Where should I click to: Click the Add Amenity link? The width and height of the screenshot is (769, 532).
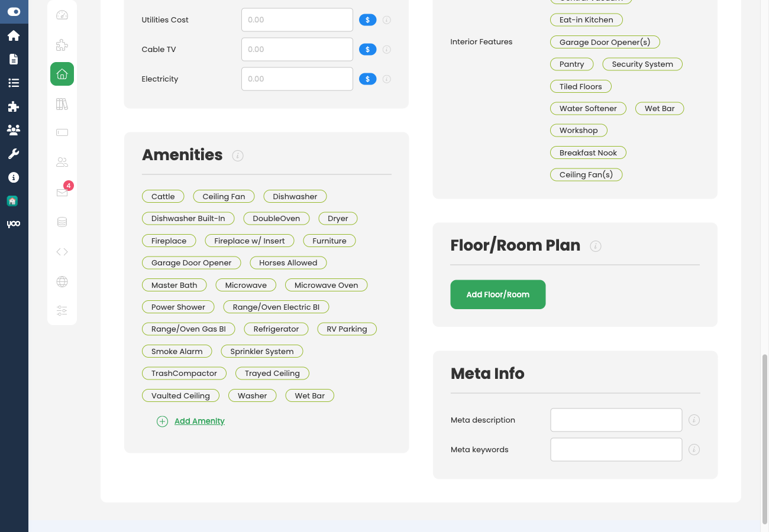point(199,421)
